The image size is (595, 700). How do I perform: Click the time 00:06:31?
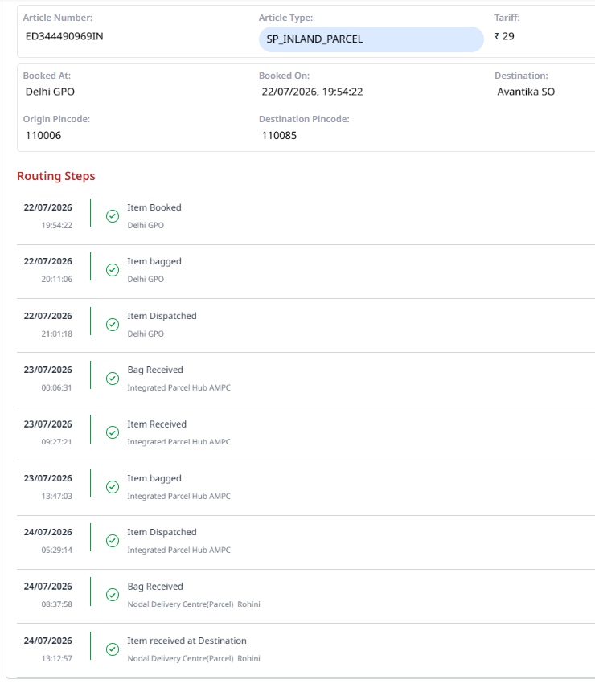coord(57,388)
